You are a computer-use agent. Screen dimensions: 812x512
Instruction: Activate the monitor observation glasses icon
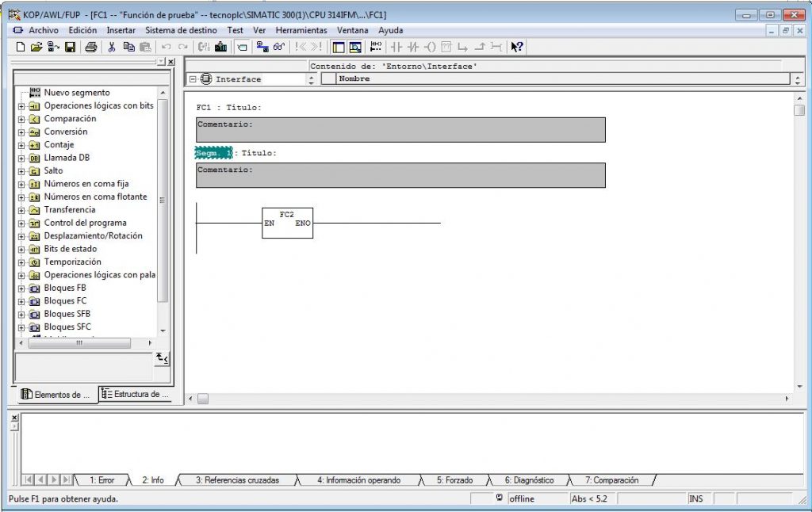278,47
